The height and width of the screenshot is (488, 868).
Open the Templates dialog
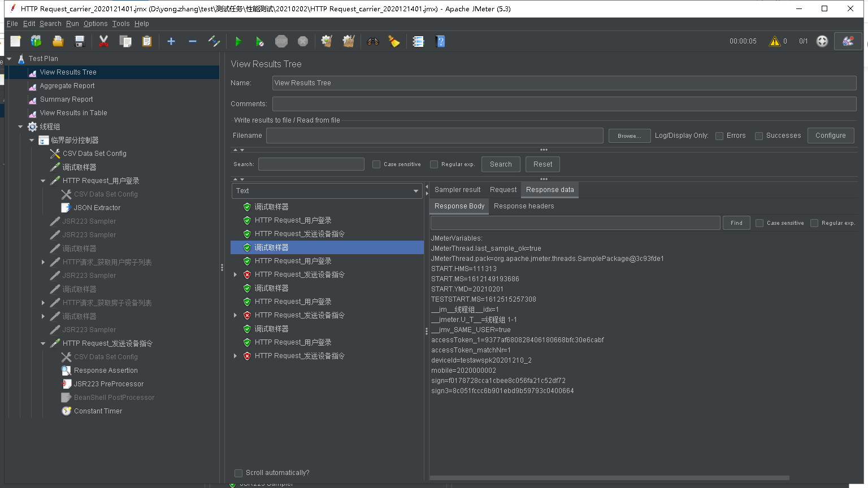36,41
